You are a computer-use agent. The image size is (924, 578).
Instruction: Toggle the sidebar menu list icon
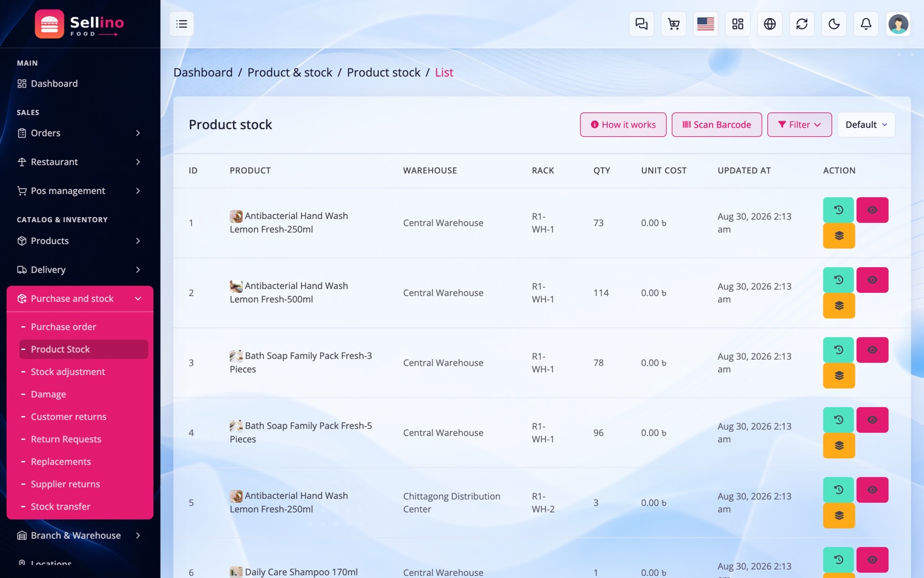coord(182,24)
